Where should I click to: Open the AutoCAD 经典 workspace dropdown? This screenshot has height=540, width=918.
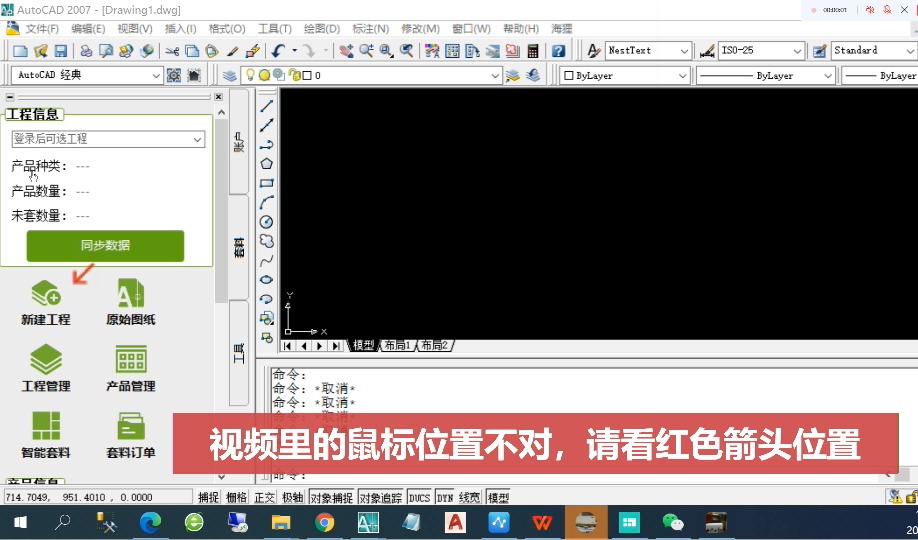tap(87, 76)
